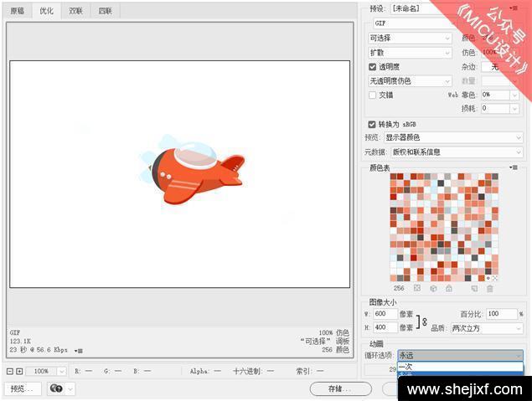
Task: Click the web-safe cube icon under color table
Action: coord(433,288)
